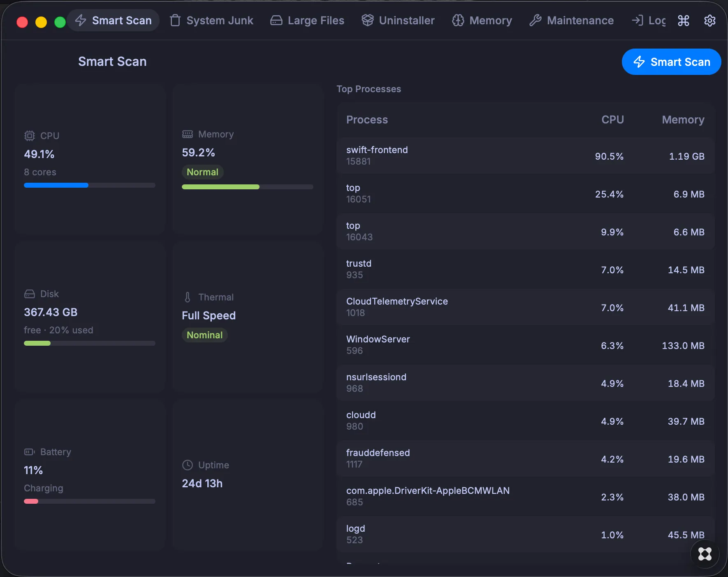This screenshot has height=577, width=728.
Task: Click the arrow icon beside Log tab
Action: click(x=637, y=20)
